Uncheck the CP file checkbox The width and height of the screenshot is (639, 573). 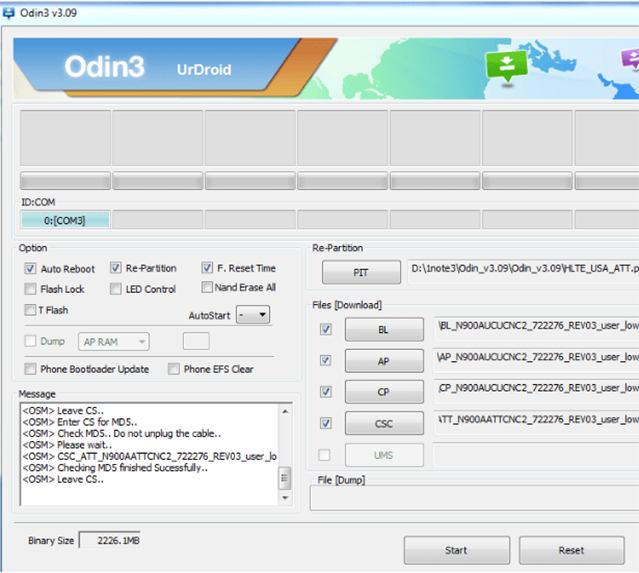pyautogui.click(x=326, y=392)
